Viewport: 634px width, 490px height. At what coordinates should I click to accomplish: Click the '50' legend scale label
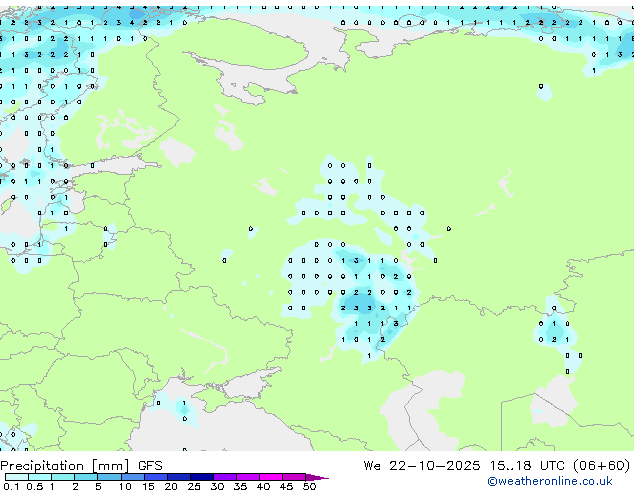pos(309,486)
